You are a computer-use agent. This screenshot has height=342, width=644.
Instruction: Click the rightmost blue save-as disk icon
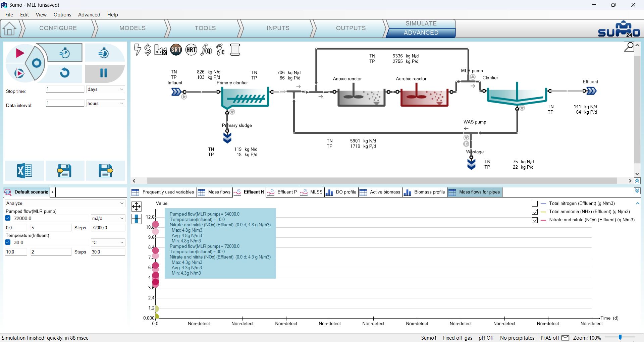[x=106, y=171]
